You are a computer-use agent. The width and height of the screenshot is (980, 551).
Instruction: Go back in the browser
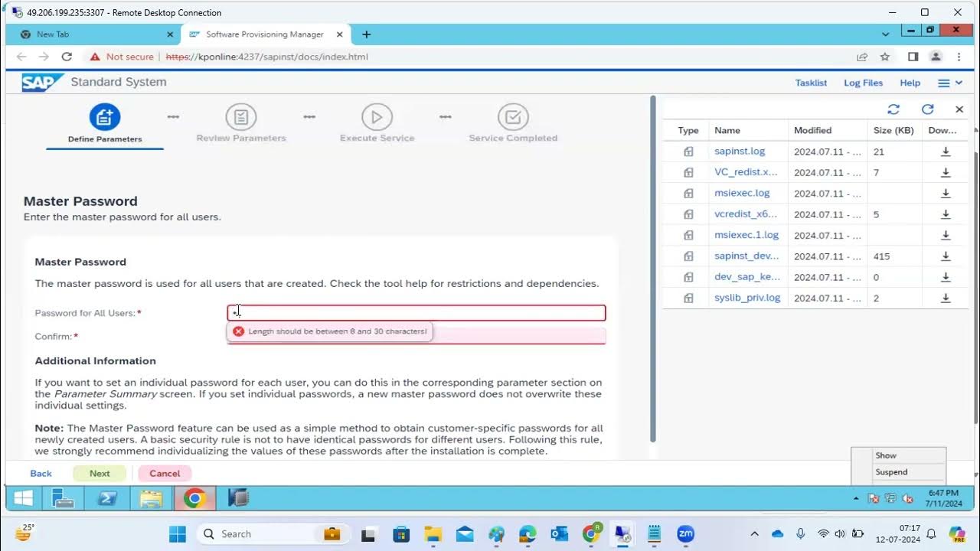(21, 57)
